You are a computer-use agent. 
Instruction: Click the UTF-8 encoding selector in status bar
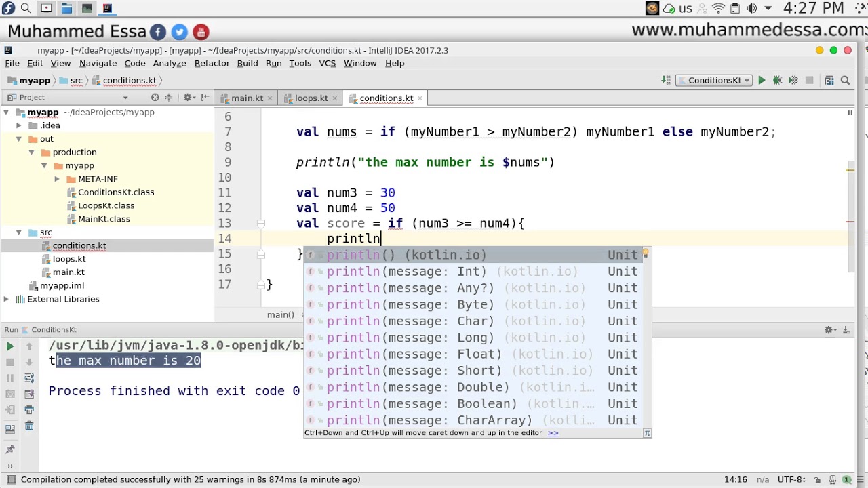tap(791, 479)
